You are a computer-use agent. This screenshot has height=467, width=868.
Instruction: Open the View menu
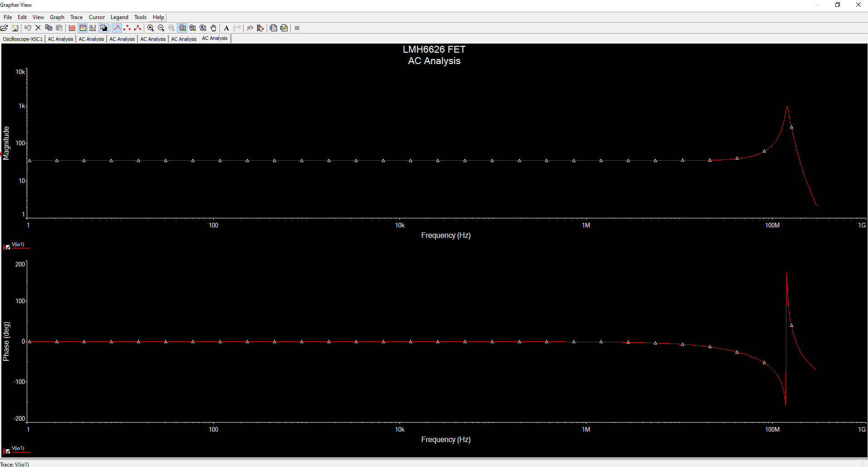(x=38, y=17)
